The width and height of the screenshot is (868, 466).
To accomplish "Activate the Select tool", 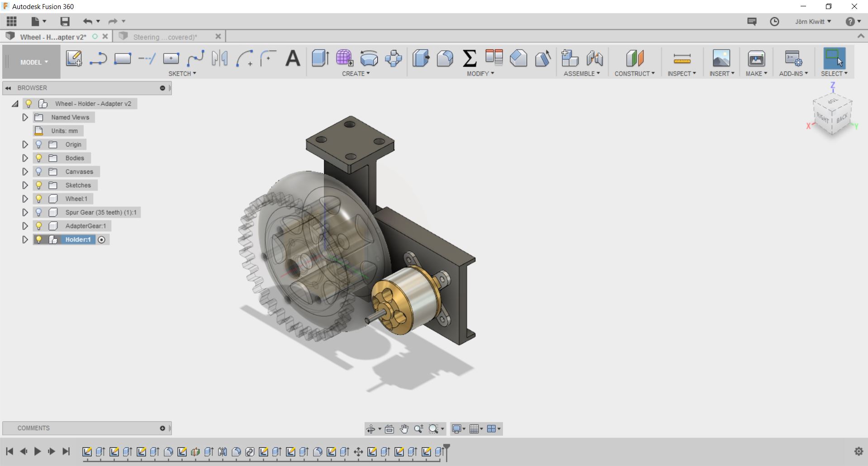I will coord(835,58).
